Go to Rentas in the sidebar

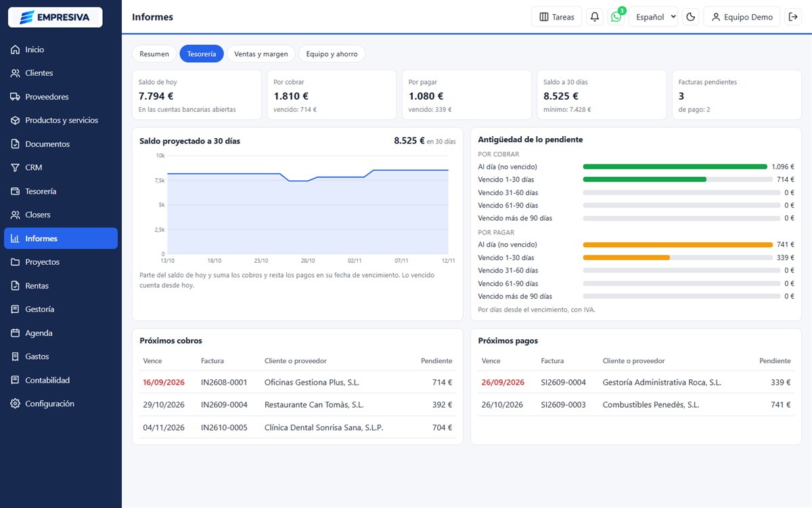pos(61,286)
